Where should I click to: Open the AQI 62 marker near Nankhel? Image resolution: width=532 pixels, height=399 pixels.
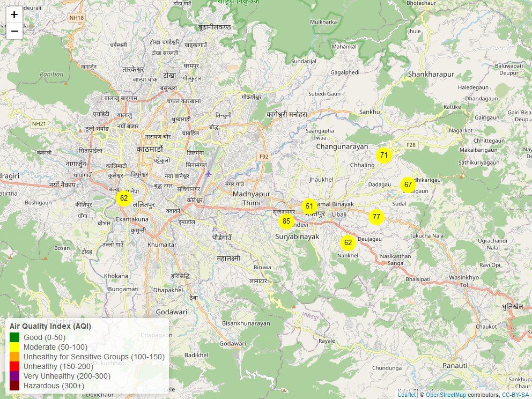[x=348, y=242]
